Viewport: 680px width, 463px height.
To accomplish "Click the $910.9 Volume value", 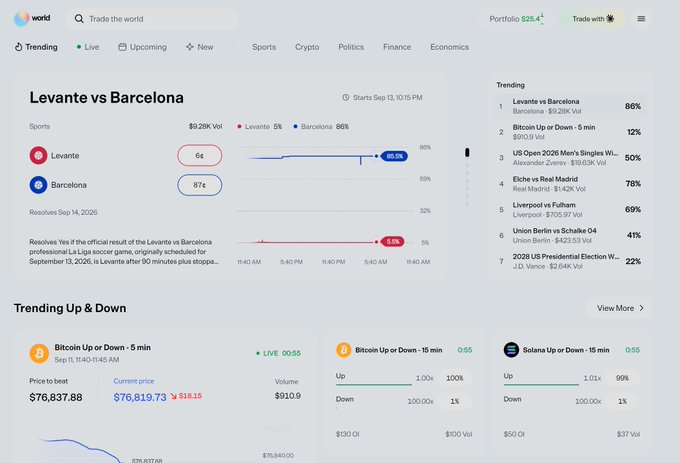I will (x=288, y=396).
